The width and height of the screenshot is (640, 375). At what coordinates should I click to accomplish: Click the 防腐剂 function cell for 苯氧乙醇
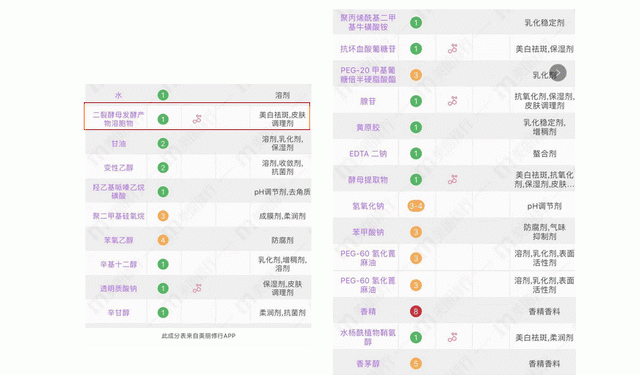[x=282, y=240]
